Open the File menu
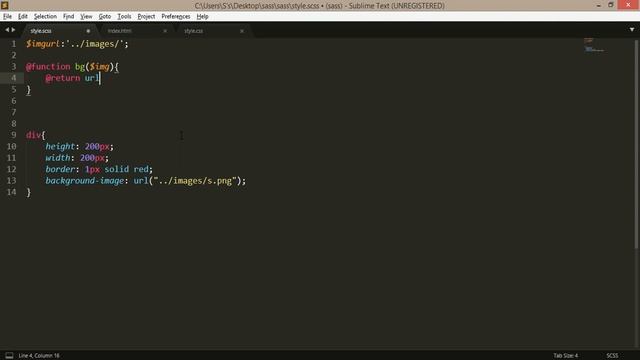640x360 pixels. pos(7,16)
